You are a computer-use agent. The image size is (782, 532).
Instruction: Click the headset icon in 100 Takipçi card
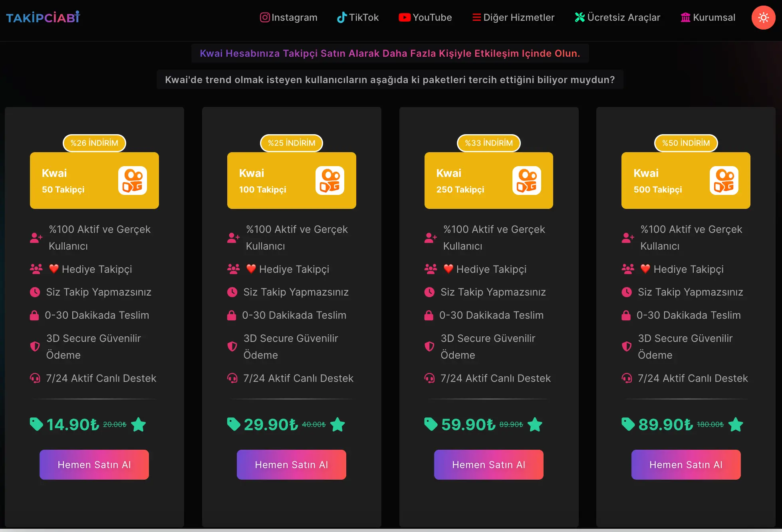click(x=232, y=378)
